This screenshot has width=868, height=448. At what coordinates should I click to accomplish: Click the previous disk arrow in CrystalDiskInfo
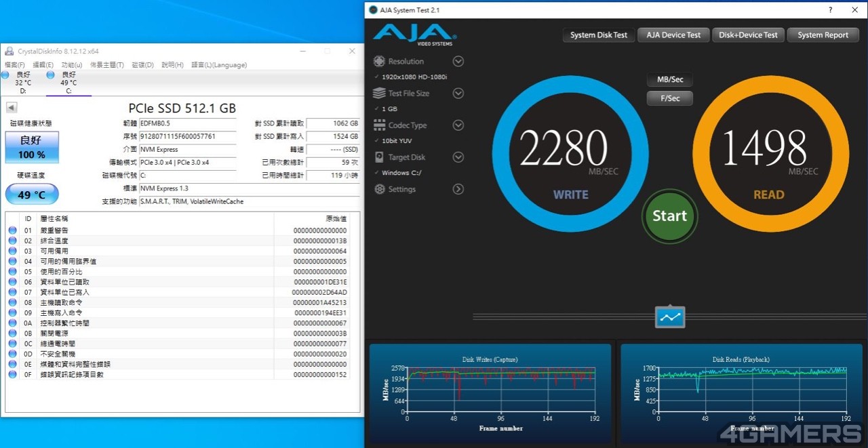(x=12, y=108)
